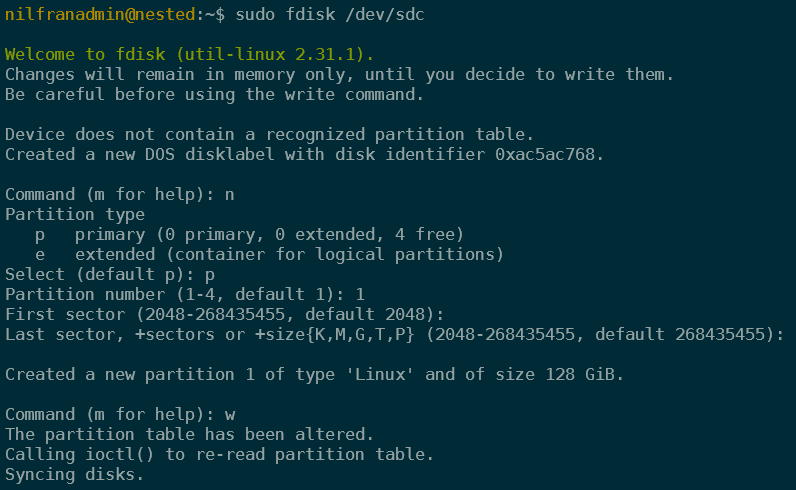Image resolution: width=796 pixels, height=490 pixels.
Task: Click the 128 GiB size text
Action: tap(580, 374)
